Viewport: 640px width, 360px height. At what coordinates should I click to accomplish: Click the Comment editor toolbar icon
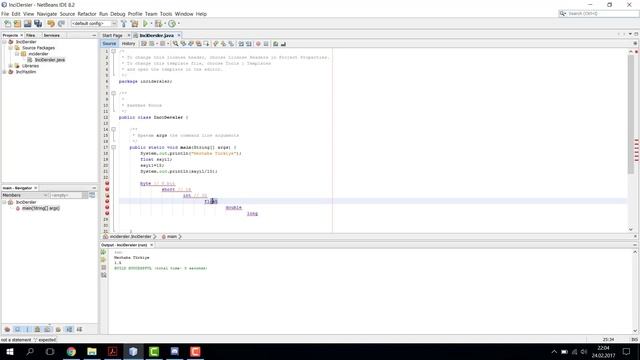[276, 44]
